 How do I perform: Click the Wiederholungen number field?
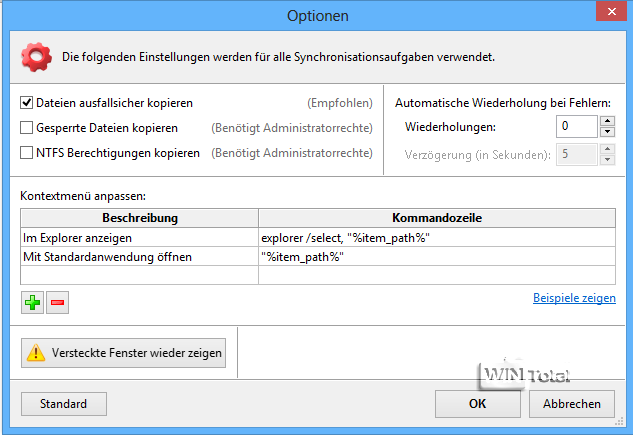coord(576,127)
